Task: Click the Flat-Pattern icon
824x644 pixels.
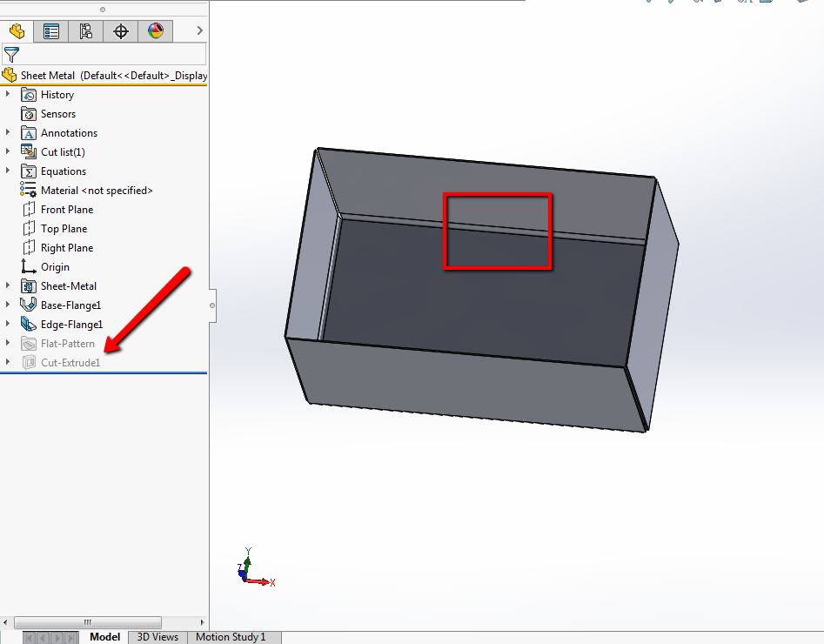Action: tap(29, 343)
